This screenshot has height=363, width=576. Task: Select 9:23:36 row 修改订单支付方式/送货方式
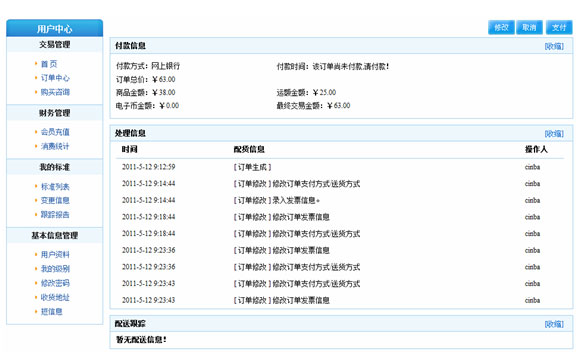click(297, 267)
